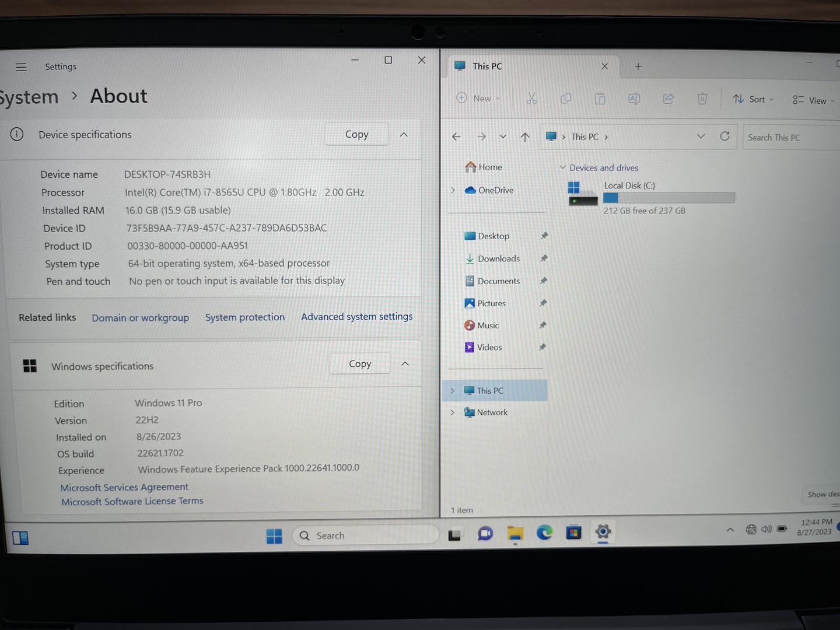
Task: Click the Search This PC field
Action: [792, 138]
